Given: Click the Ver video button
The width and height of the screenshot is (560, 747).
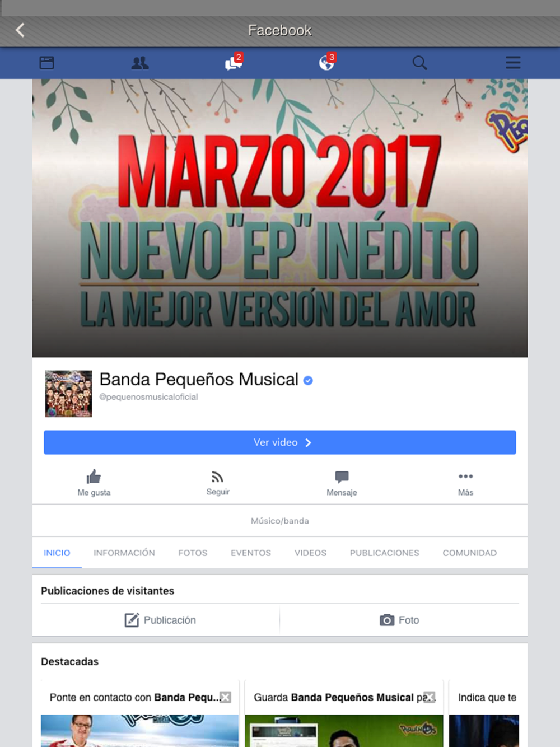Looking at the screenshot, I should 280,442.
